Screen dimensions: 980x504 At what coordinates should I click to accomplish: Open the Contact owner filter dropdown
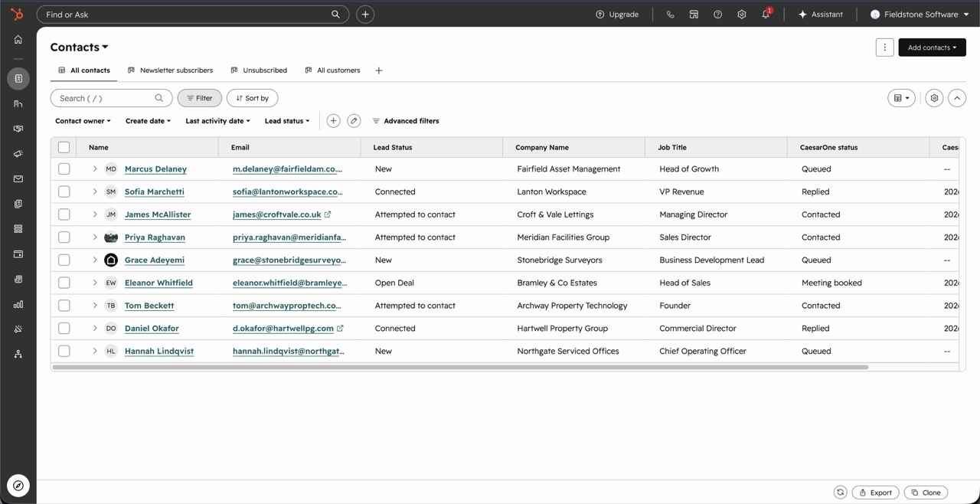point(83,121)
